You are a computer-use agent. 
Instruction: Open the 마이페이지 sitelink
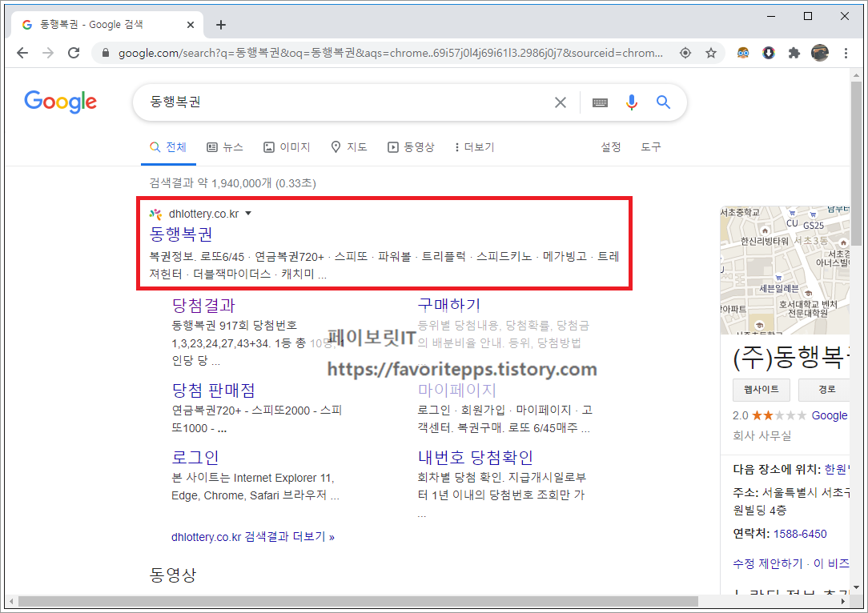point(456,390)
